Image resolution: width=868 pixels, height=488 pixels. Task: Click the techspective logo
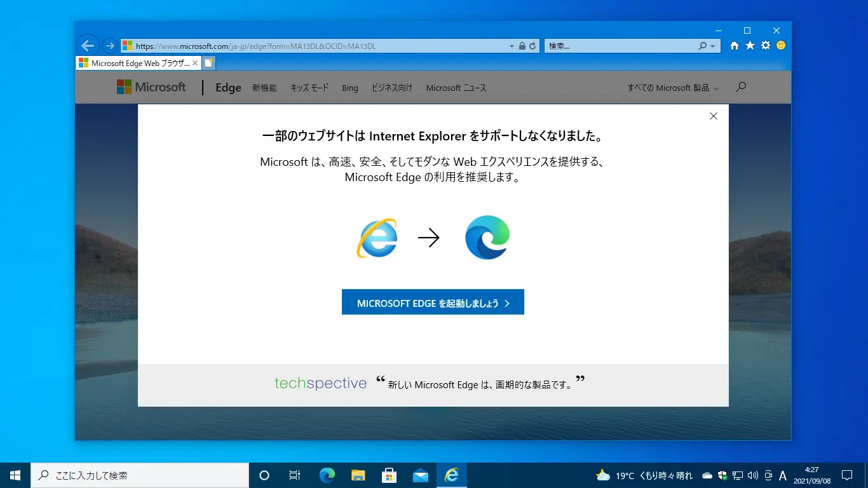pos(320,383)
